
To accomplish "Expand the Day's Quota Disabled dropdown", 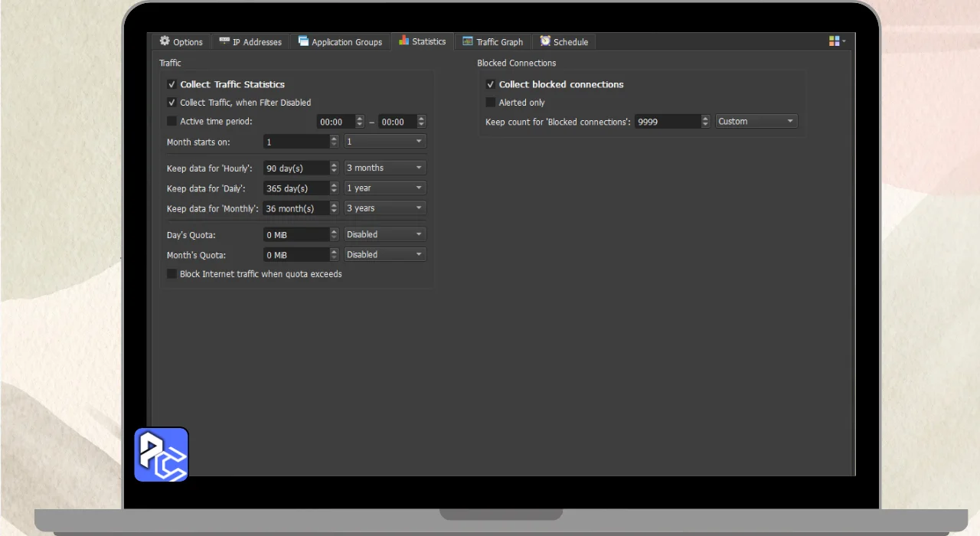I will point(384,234).
